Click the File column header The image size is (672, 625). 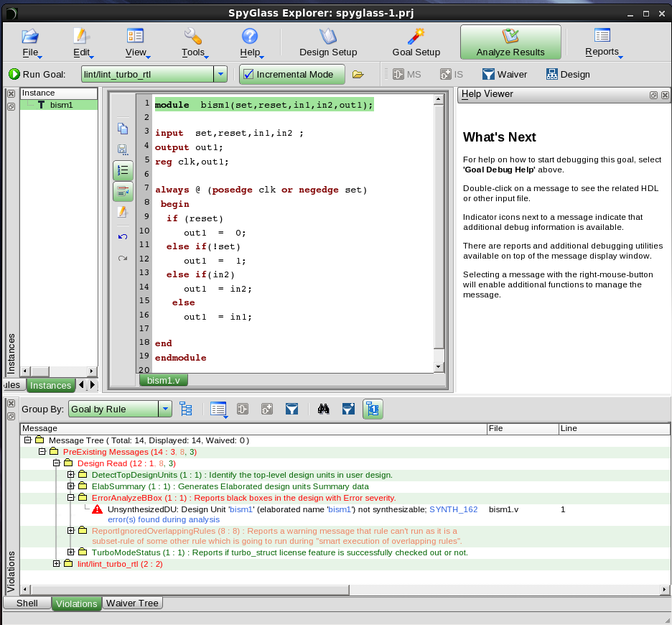click(x=523, y=428)
